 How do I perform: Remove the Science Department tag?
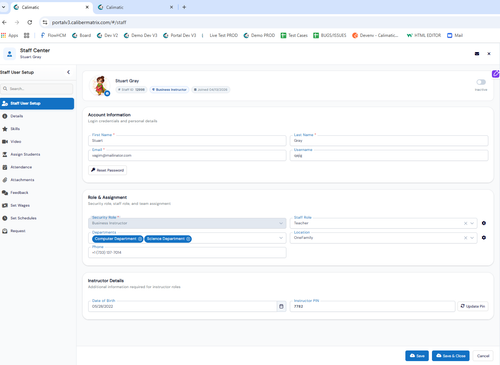point(188,239)
